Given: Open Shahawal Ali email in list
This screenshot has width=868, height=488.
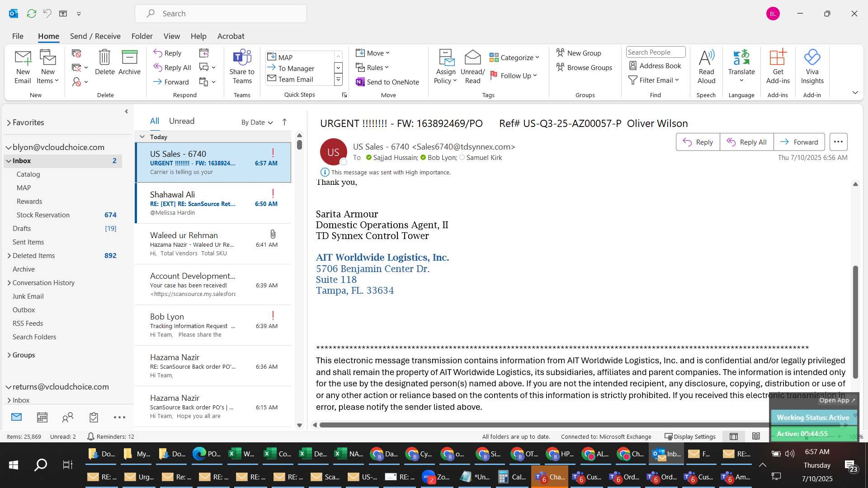Looking at the screenshot, I should pyautogui.click(x=213, y=203).
